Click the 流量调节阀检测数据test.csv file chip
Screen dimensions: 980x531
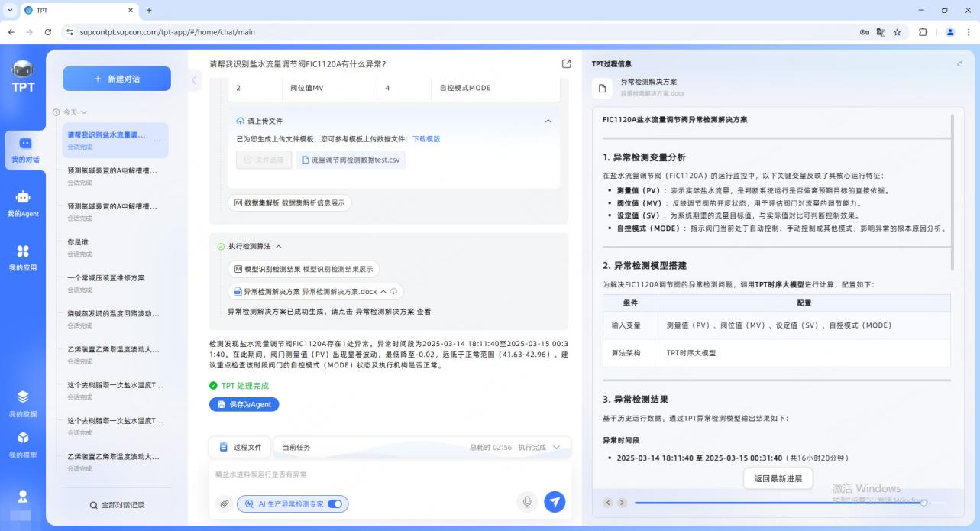click(x=351, y=160)
